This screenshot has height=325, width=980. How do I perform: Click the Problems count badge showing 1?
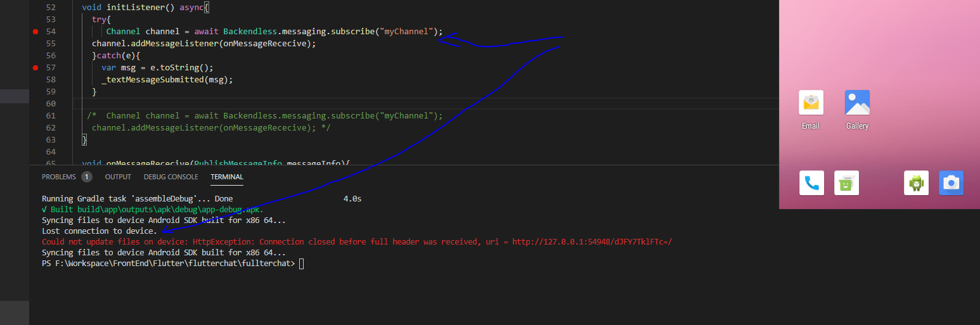(86, 177)
